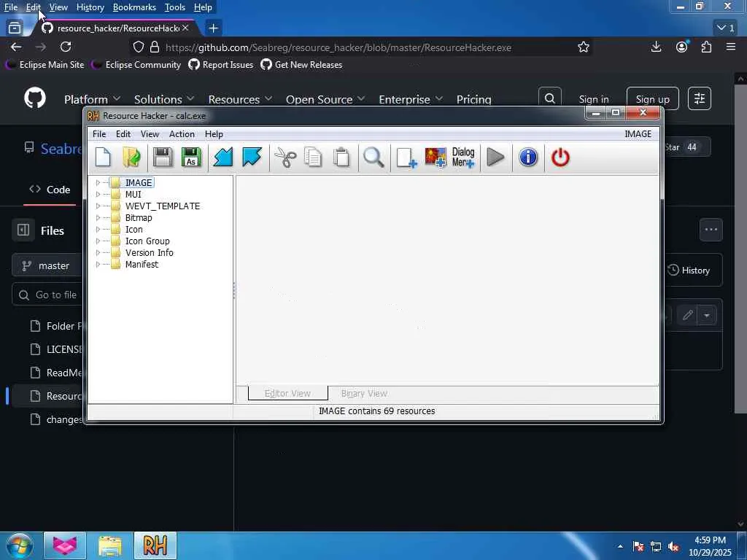747x560 pixels.
Task: Click the Compile play arrow icon
Action: (x=495, y=157)
